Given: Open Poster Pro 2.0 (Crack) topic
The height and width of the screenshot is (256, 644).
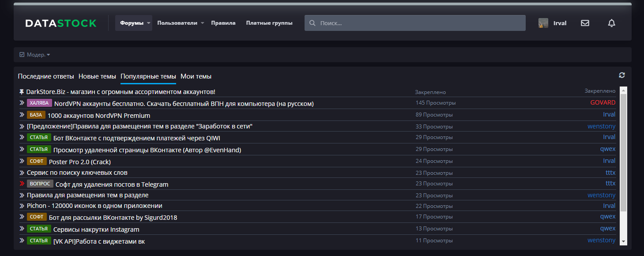Looking at the screenshot, I should click(80, 162).
